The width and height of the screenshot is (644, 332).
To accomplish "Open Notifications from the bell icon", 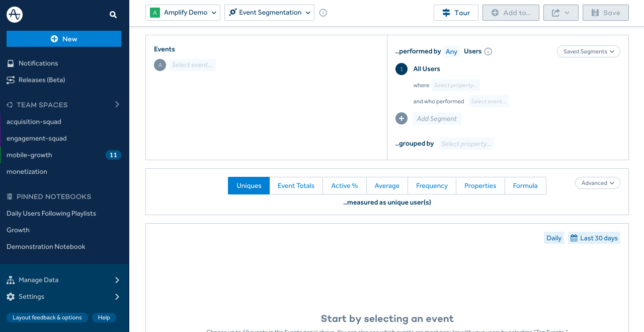I will click(10, 63).
